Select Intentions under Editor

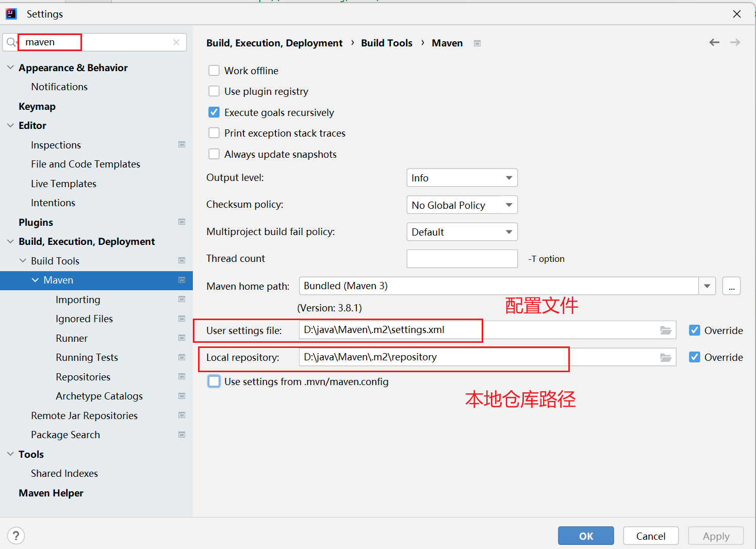coord(53,203)
